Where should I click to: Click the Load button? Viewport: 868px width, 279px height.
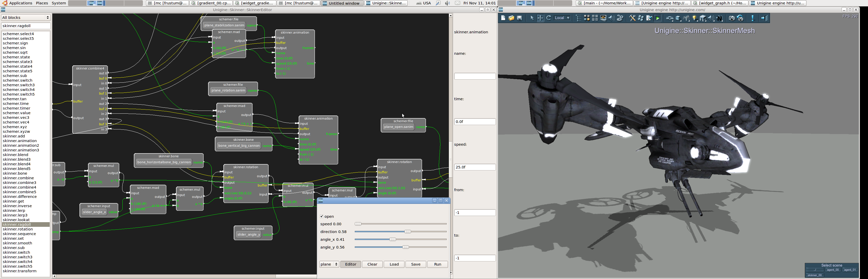coord(394,264)
